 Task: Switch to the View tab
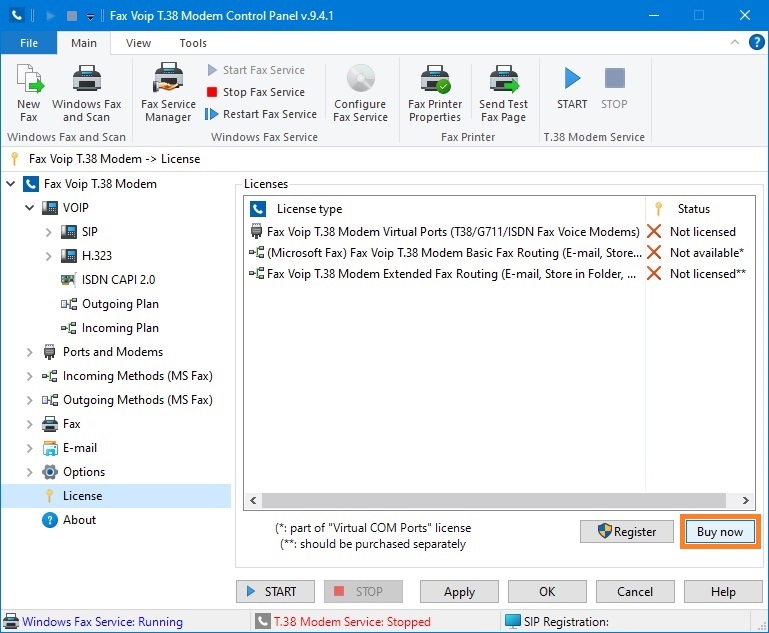click(x=138, y=43)
